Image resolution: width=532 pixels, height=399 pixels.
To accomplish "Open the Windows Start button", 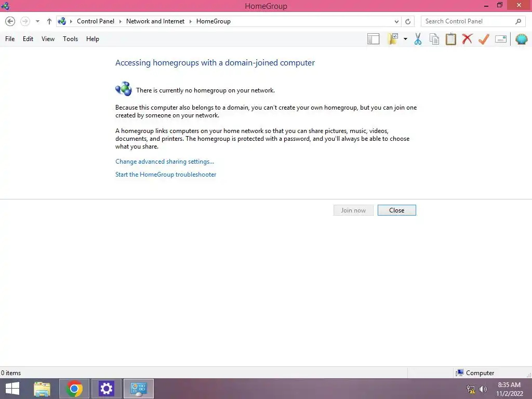I will click(x=12, y=389).
